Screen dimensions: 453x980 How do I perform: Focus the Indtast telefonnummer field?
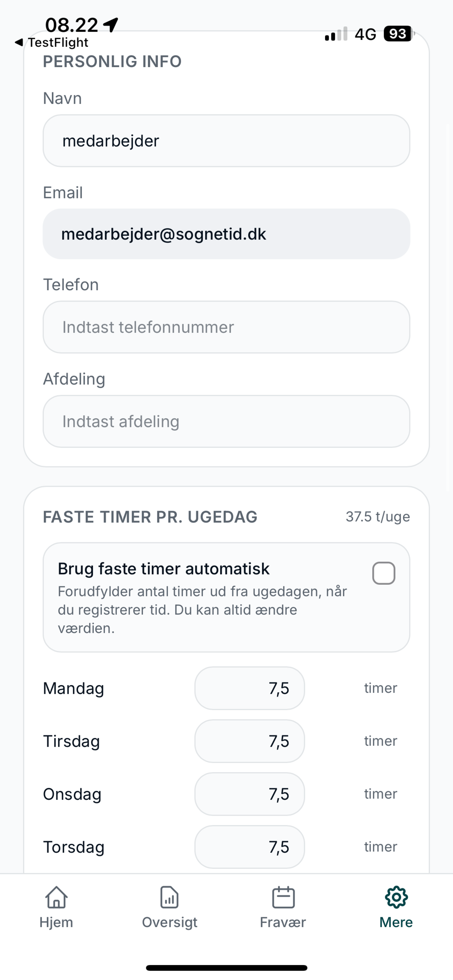226,327
